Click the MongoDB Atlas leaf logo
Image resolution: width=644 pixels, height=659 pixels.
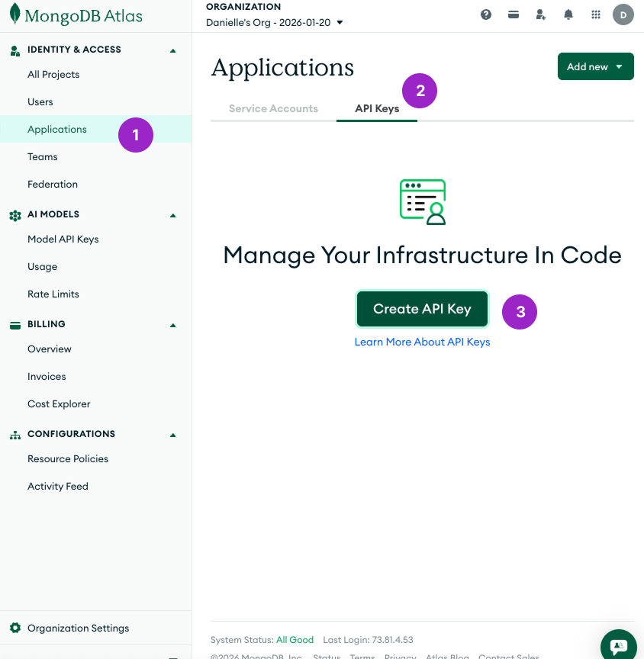14,14
